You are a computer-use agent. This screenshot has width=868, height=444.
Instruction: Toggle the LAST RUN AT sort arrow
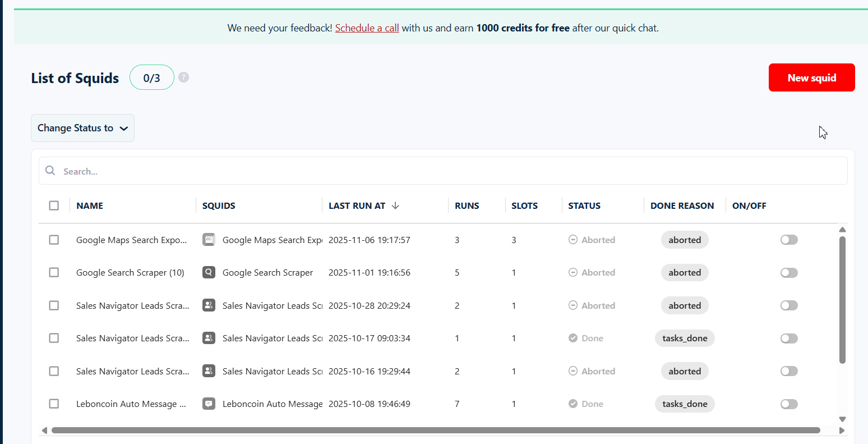[x=396, y=205]
